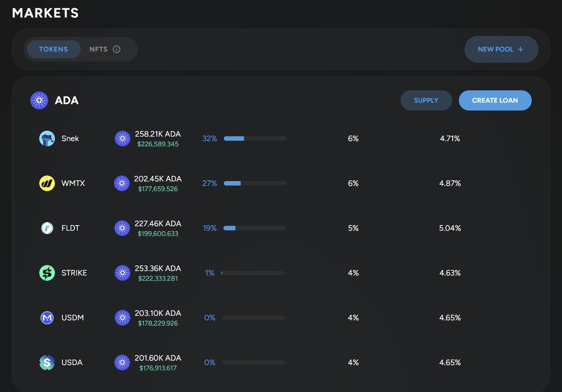Select the USDA token name
This screenshot has width=562, height=392.
pos(72,363)
